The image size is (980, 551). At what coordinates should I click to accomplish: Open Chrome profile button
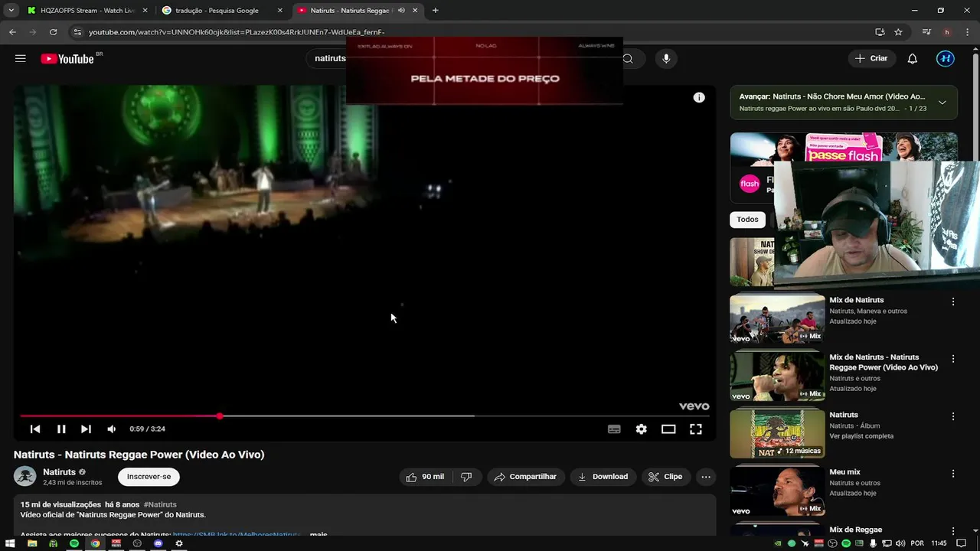(x=947, y=32)
